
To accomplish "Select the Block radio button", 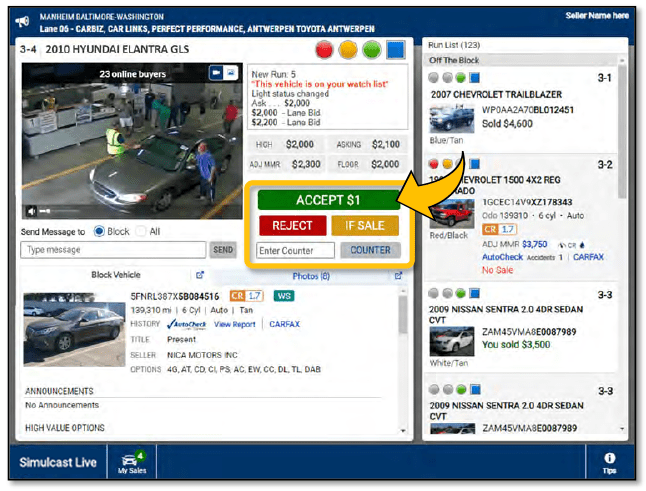I will 99,231.
